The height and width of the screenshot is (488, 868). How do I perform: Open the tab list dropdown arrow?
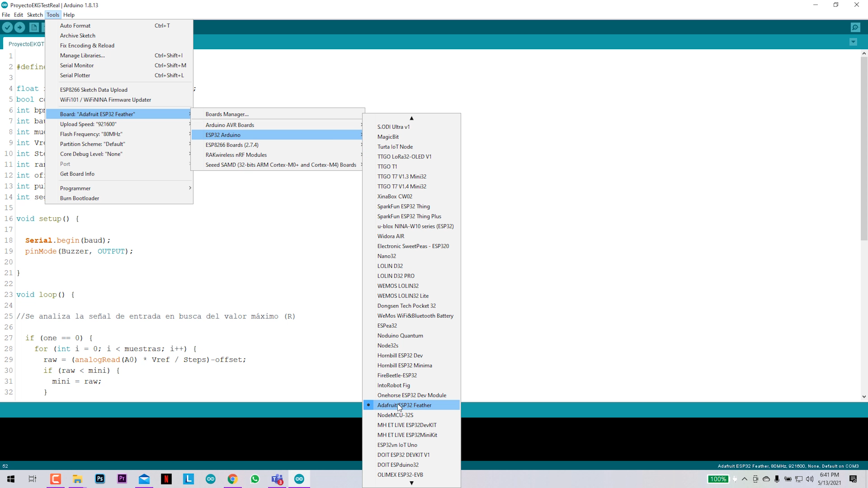pos(853,42)
